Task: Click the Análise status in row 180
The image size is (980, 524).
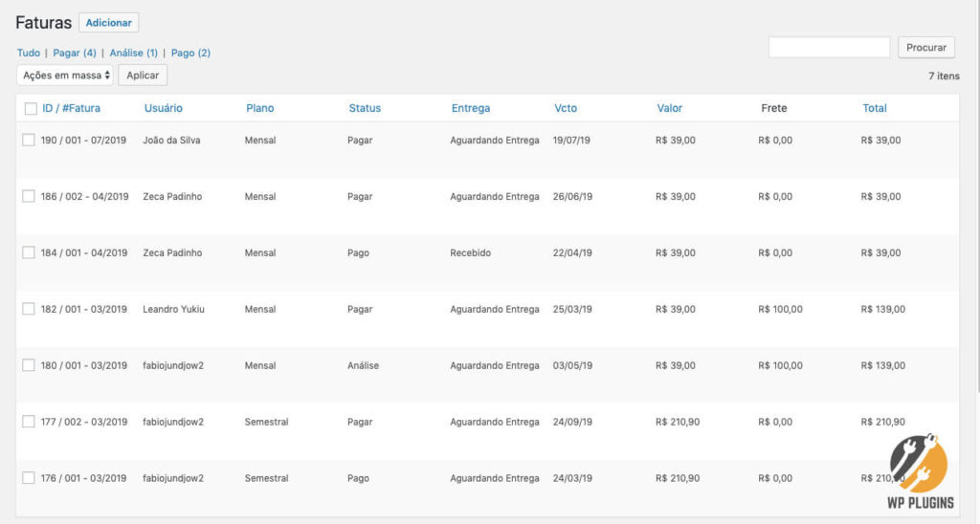Action: (x=363, y=365)
